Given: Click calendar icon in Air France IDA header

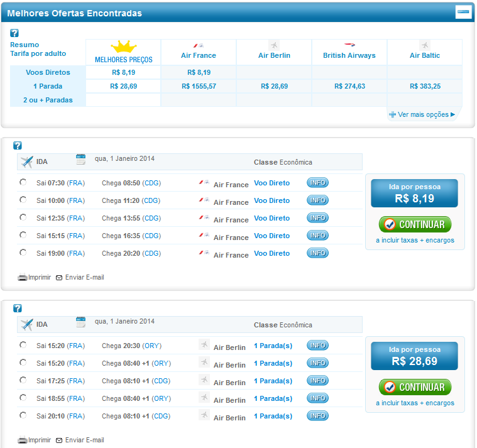Looking at the screenshot, I should tap(80, 159).
